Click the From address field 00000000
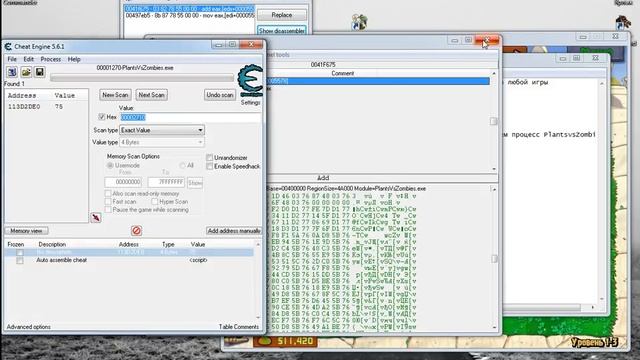The image size is (640, 360). click(x=123, y=182)
